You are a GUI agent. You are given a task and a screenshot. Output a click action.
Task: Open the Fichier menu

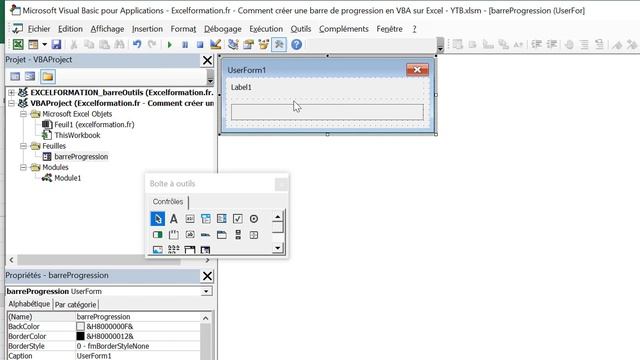[x=39, y=29]
